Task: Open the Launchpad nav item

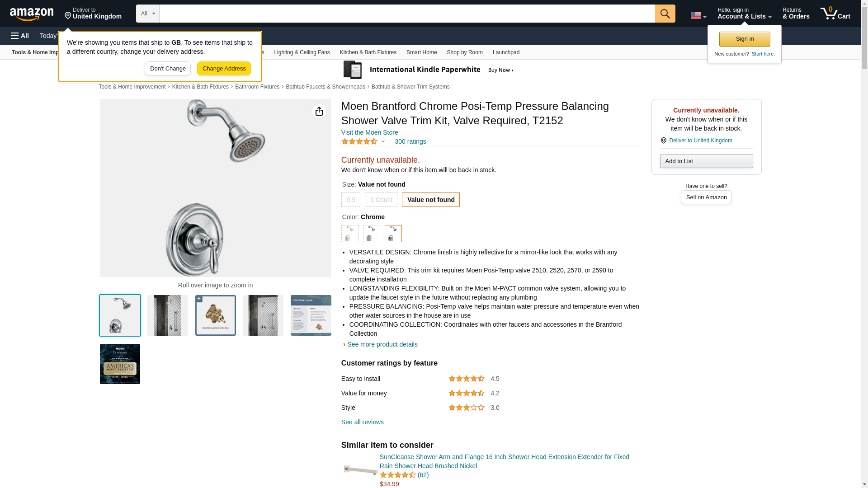Action: 506,52
